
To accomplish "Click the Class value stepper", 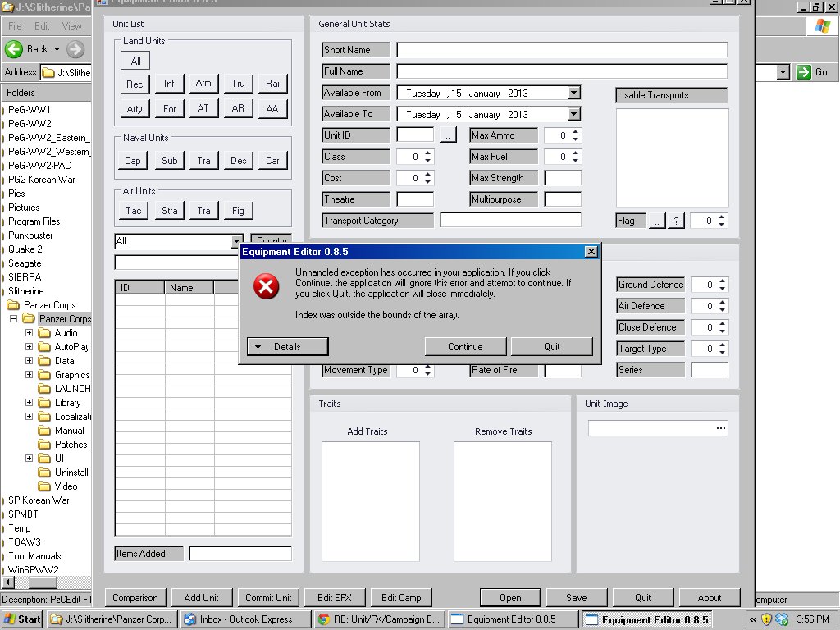I will [x=427, y=157].
